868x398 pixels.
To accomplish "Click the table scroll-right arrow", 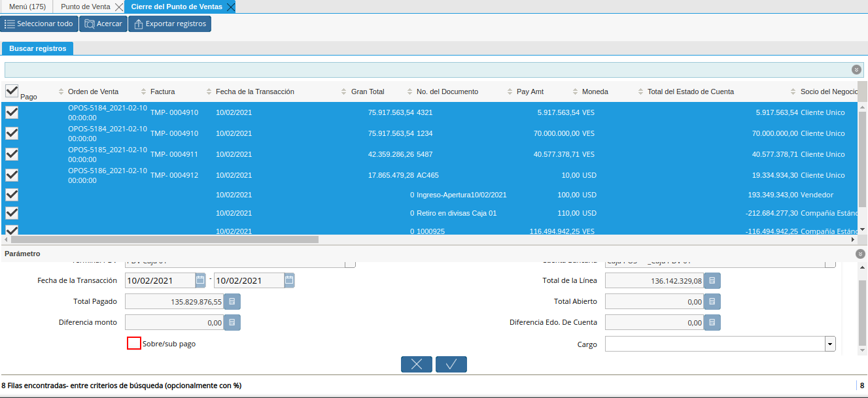I will click(x=852, y=239).
